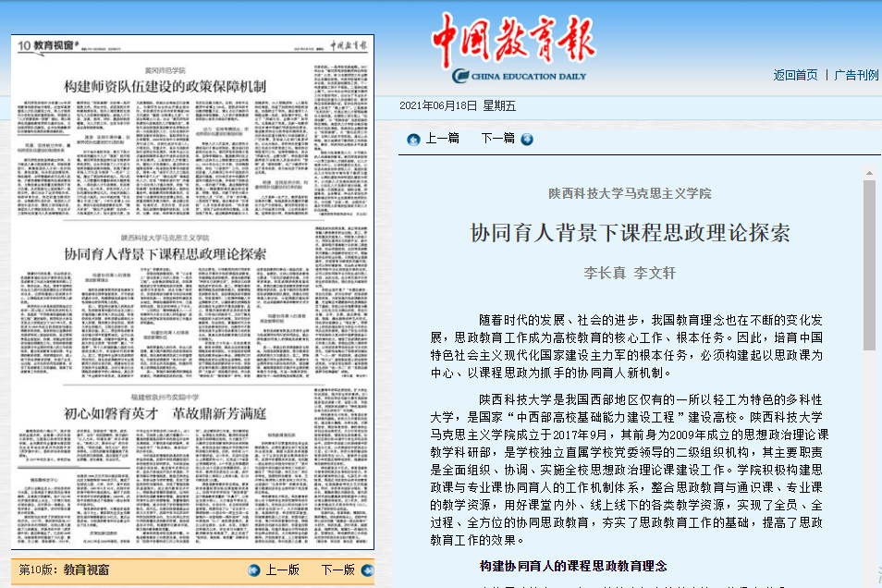Open article 构建师资队伍建设的政策保障机制 on page thumbnail

pos(165,87)
